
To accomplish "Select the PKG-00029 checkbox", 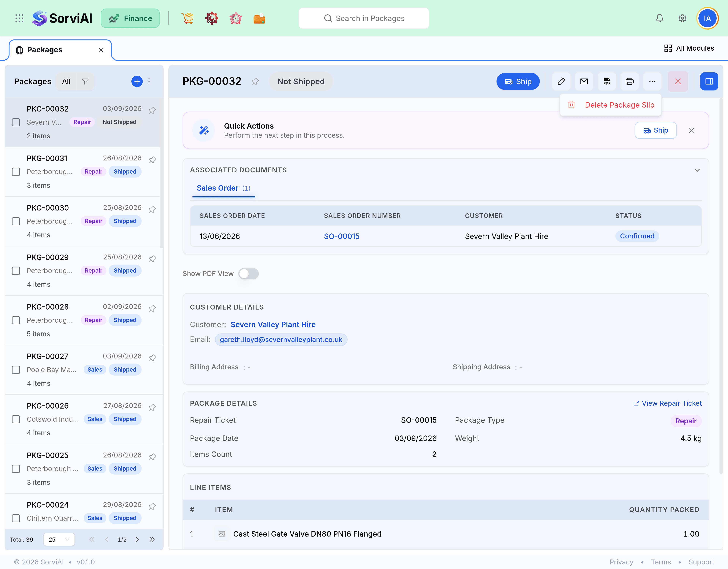I will click(16, 271).
